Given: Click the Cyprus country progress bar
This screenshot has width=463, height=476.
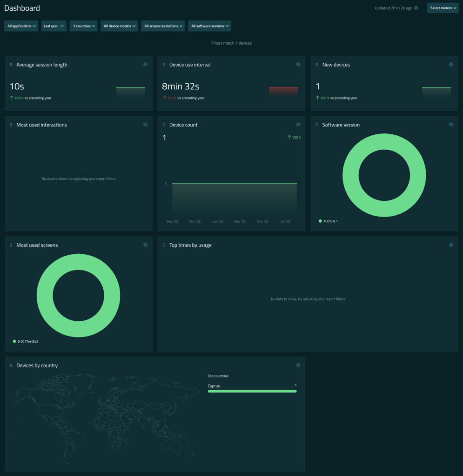Looking at the screenshot, I should click(252, 391).
